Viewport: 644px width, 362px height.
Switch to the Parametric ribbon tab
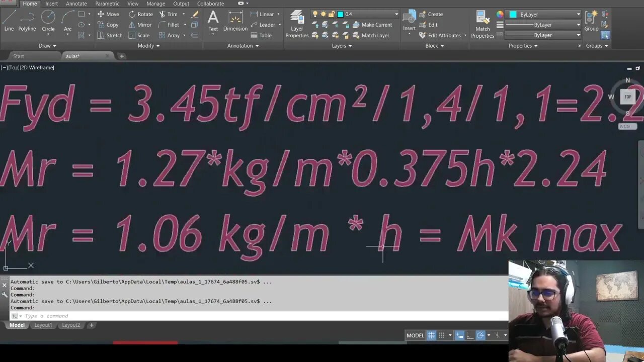(107, 4)
